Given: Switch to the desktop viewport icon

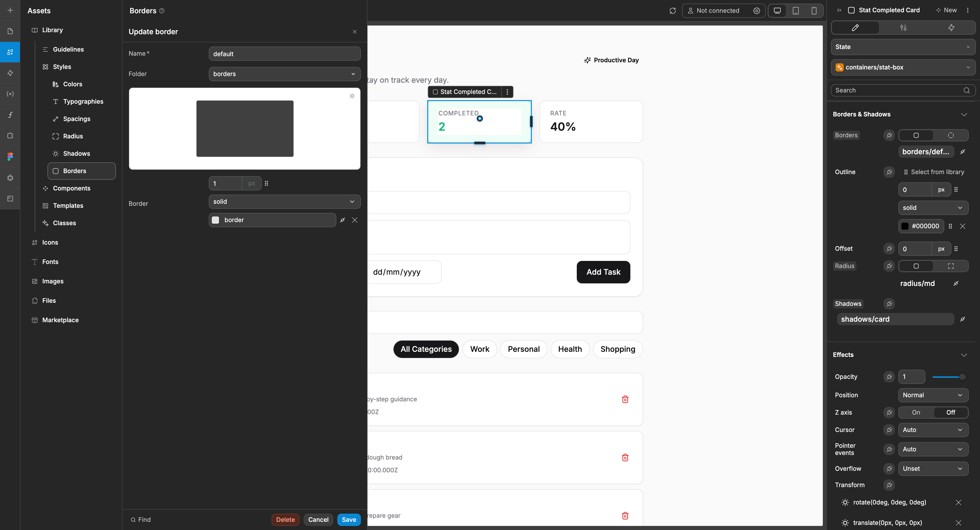Looking at the screenshot, I should click(777, 11).
